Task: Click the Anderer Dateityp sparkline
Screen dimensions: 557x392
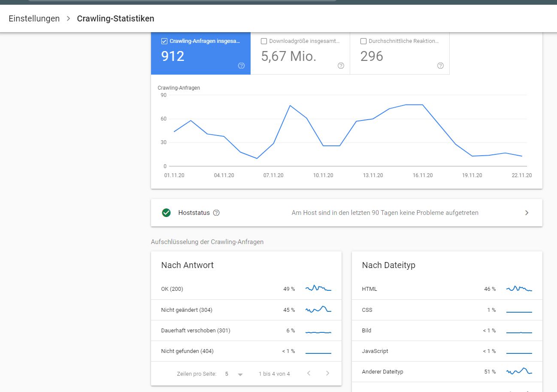Action: click(519, 371)
